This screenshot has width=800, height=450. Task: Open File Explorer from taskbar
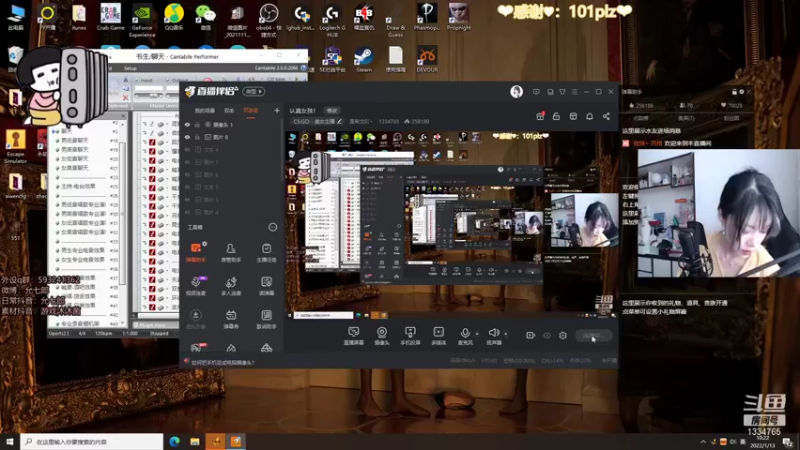click(x=195, y=441)
